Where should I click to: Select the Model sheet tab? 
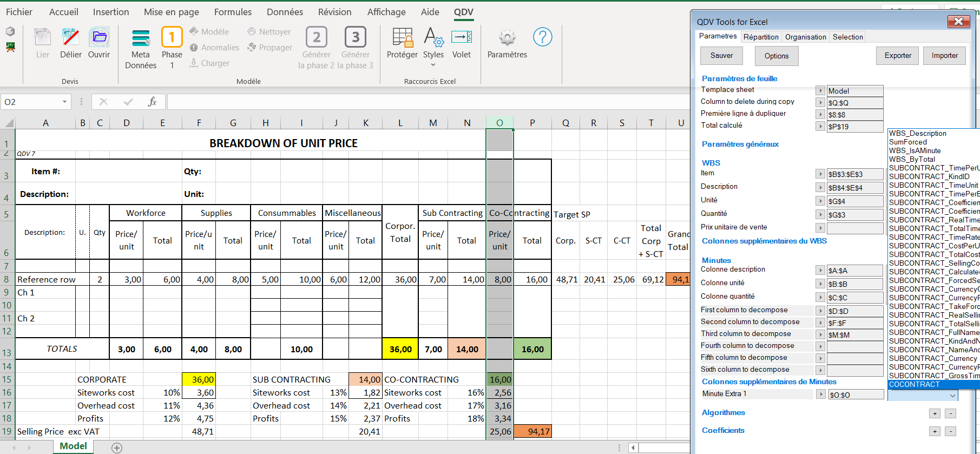pyautogui.click(x=73, y=446)
